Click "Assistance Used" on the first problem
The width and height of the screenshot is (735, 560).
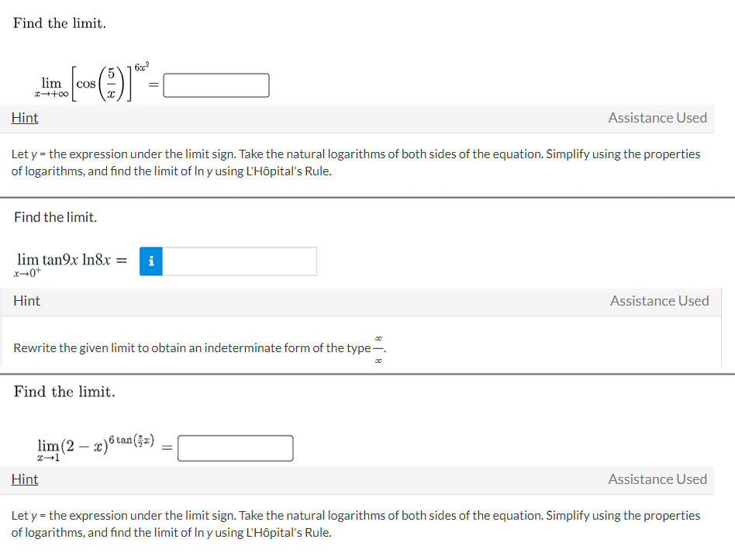657,118
